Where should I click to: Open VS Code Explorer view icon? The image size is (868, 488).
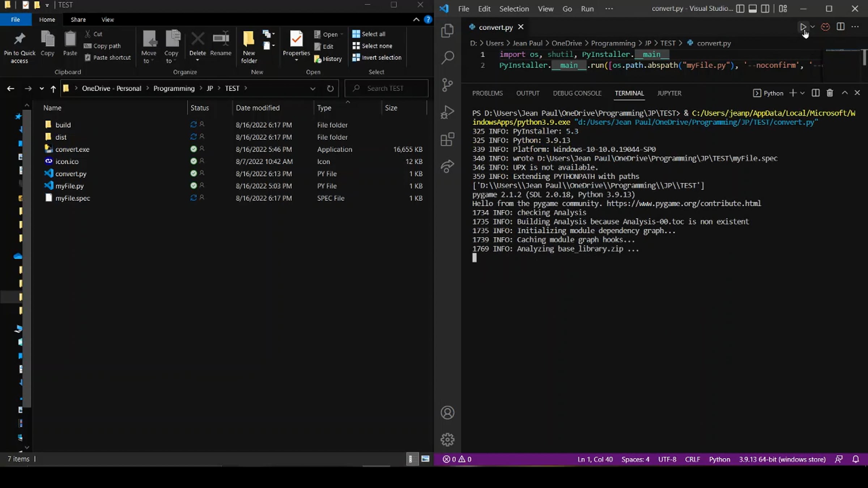tap(447, 30)
